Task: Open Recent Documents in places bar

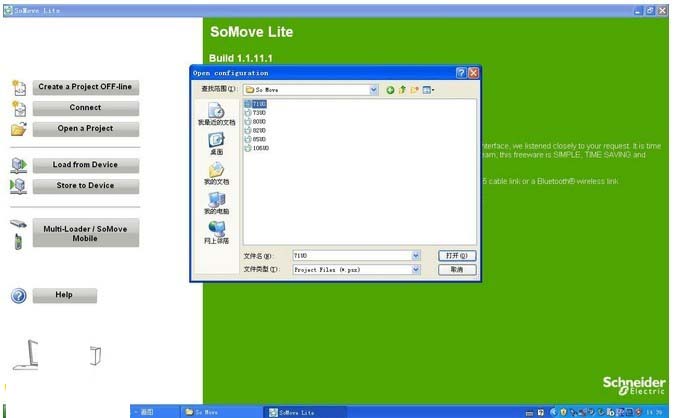Action: tap(216, 114)
